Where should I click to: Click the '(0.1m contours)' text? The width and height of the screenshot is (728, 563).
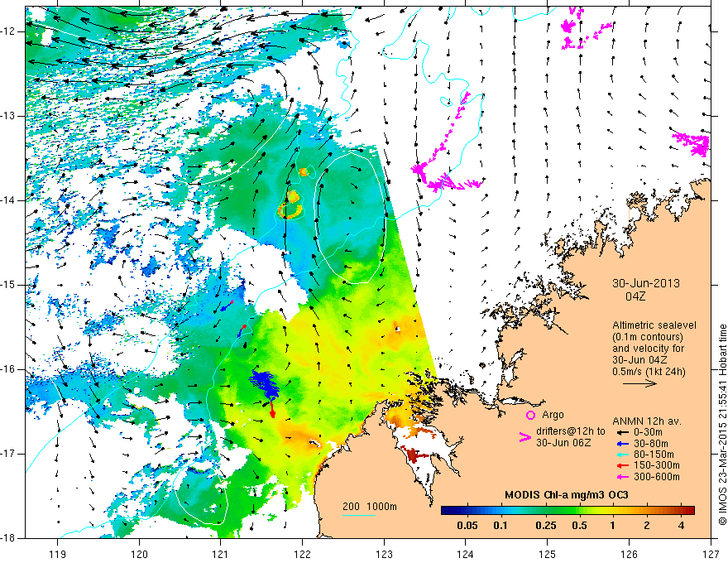point(648,337)
